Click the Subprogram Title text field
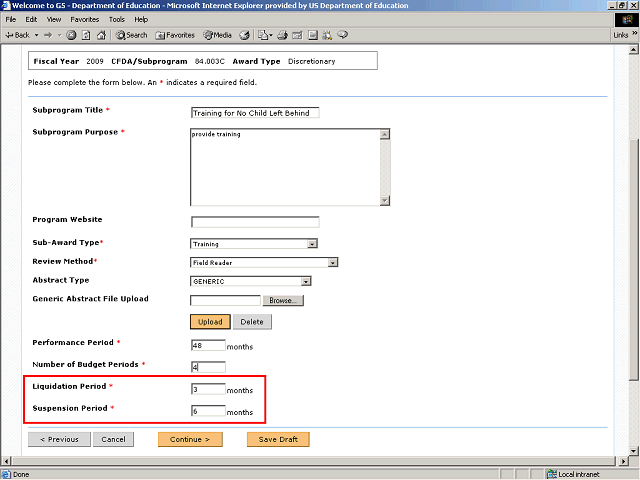The image size is (640, 480). tap(255, 113)
